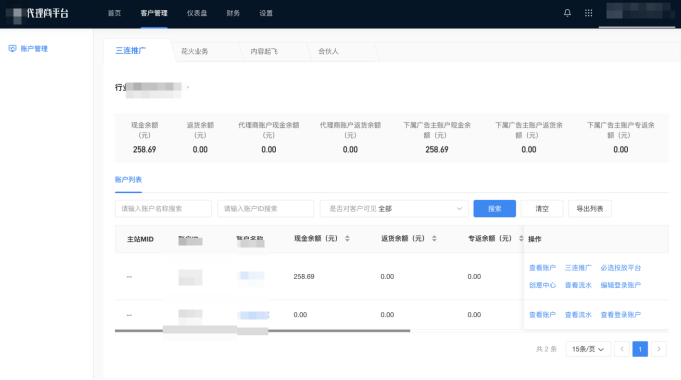Focus the account name search field
This screenshot has height=380, width=681.
click(x=163, y=208)
